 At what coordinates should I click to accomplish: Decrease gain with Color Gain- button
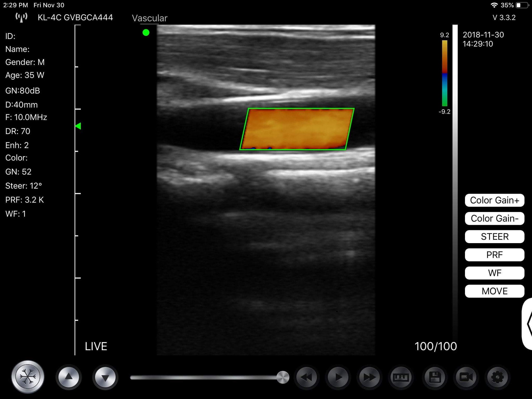coord(494,218)
